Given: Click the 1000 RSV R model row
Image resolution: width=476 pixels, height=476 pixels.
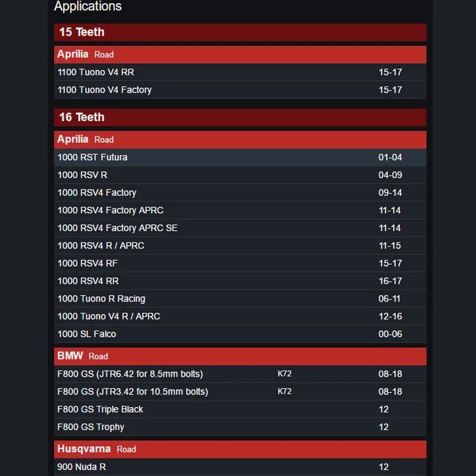Looking at the screenshot, I should [240, 175].
